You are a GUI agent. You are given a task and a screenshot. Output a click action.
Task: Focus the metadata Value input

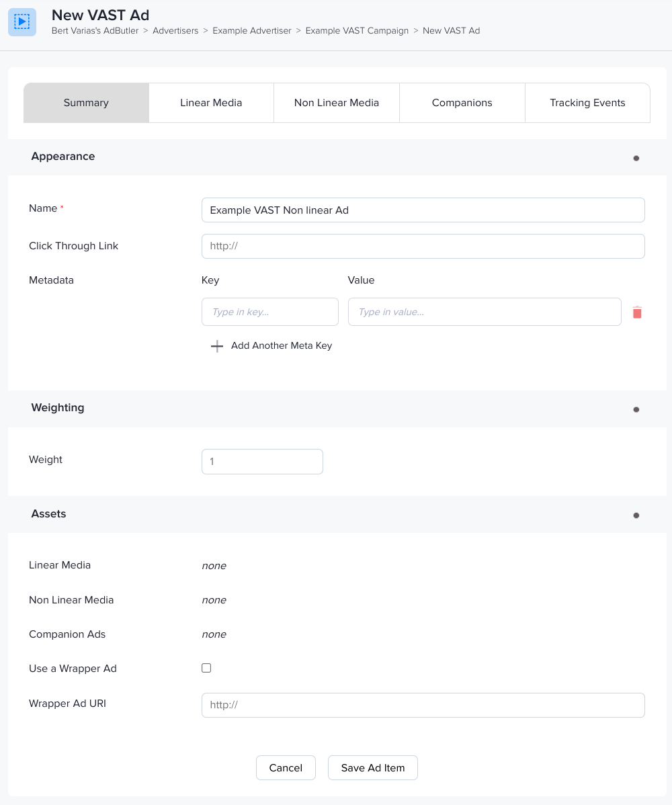pos(485,312)
